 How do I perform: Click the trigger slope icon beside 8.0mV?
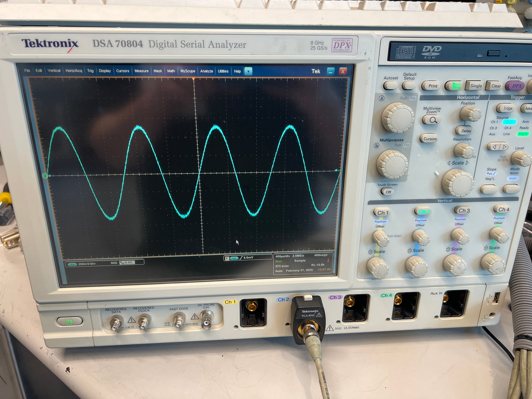pos(242,258)
